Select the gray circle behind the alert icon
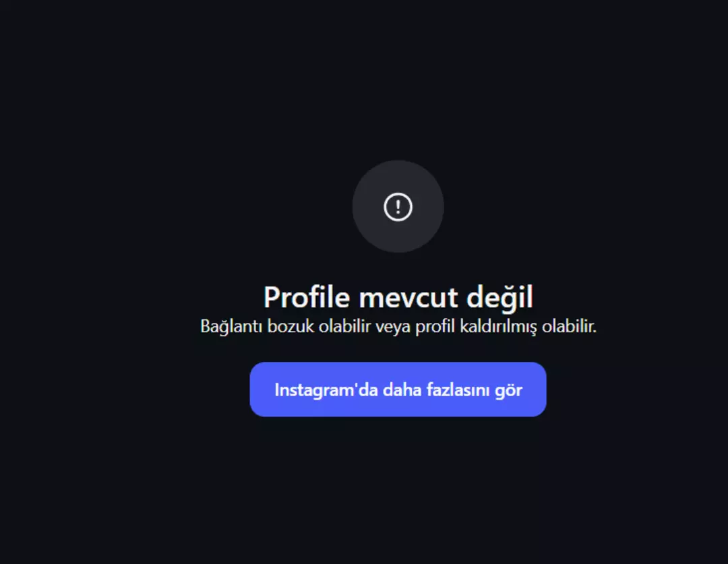The height and width of the screenshot is (564, 728). pos(398,207)
